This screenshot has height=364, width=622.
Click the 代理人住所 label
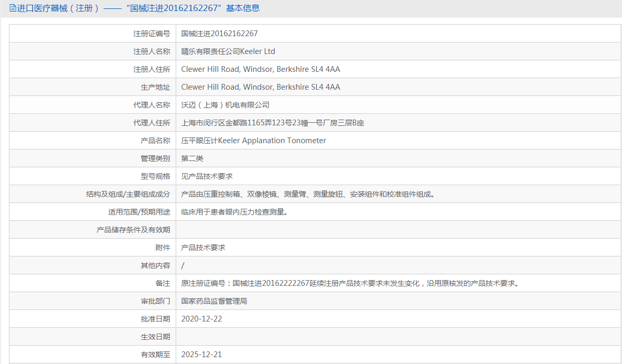(x=152, y=123)
